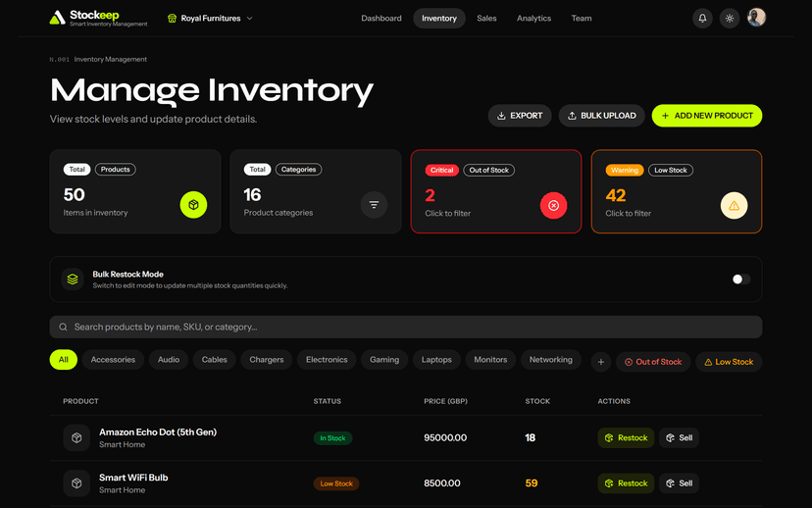Select the Inventory tab
The height and width of the screenshot is (508, 812).
point(439,18)
